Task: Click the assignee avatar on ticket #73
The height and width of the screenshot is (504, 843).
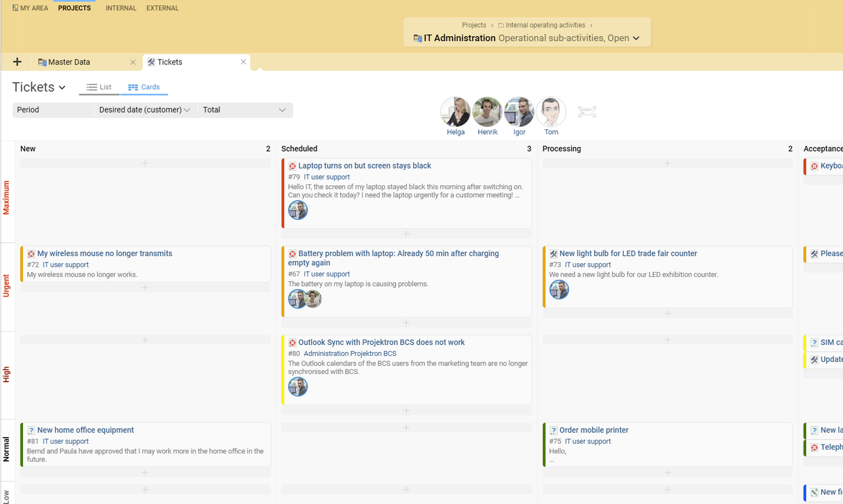Action: tap(559, 290)
